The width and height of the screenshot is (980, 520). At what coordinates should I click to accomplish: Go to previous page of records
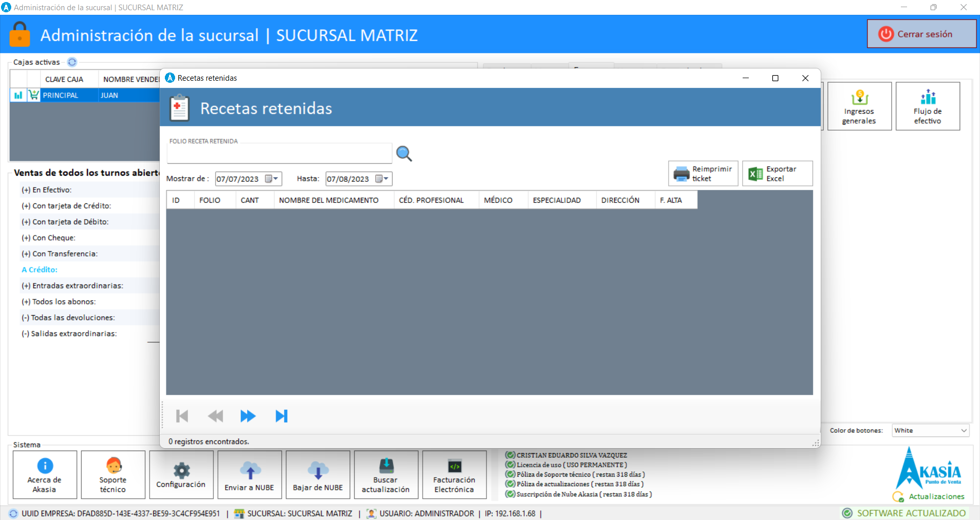click(x=215, y=416)
